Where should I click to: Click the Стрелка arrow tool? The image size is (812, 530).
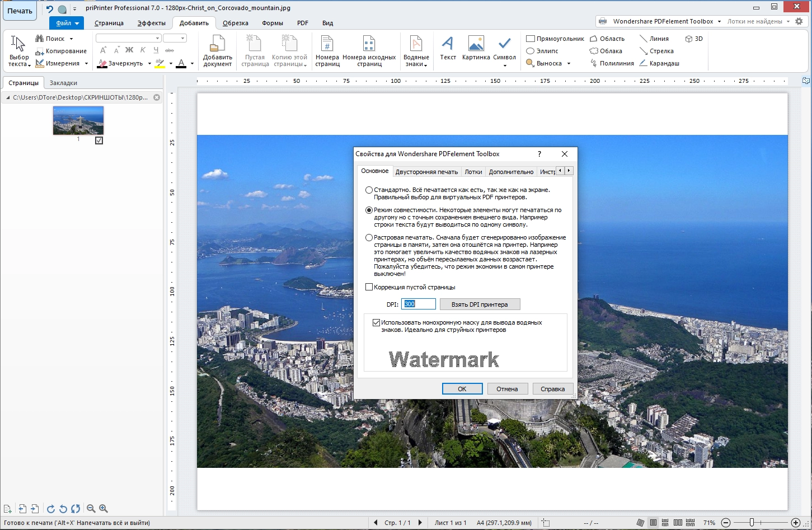coord(656,51)
